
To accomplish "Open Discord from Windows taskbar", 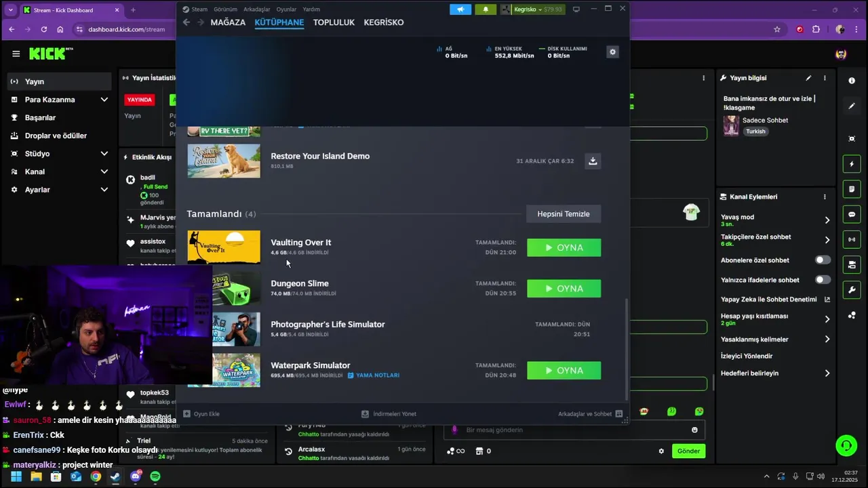I will pos(136,476).
